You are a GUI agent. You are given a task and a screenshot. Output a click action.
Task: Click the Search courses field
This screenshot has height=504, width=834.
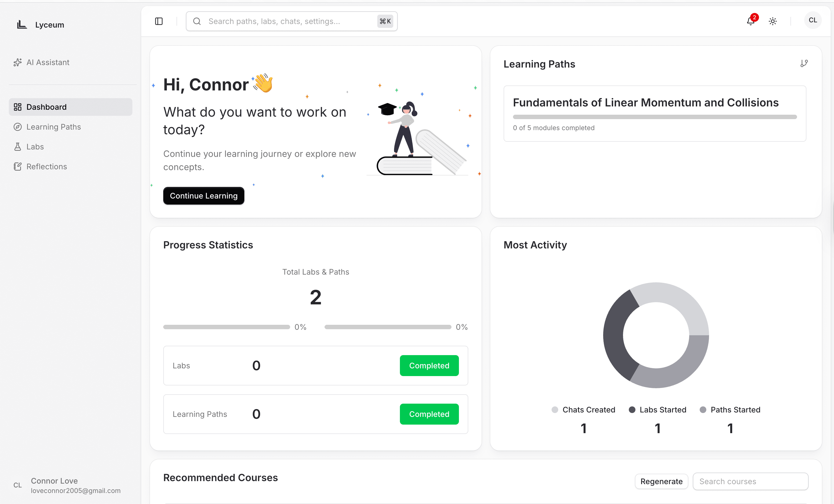coord(750,481)
